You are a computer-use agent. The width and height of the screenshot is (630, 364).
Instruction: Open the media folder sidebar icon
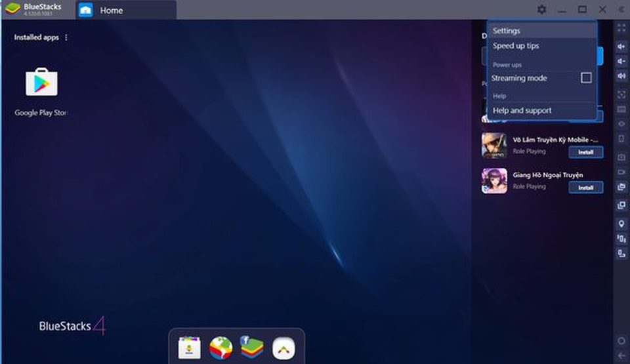tap(621, 187)
